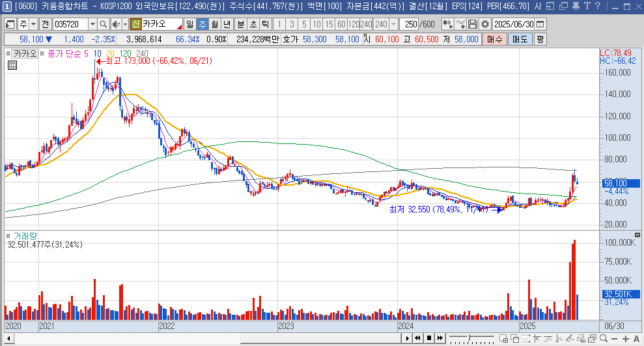The height and width of the screenshot is (346, 644).
Task: Expand the 240 interval dropdown
Action: click(393, 24)
